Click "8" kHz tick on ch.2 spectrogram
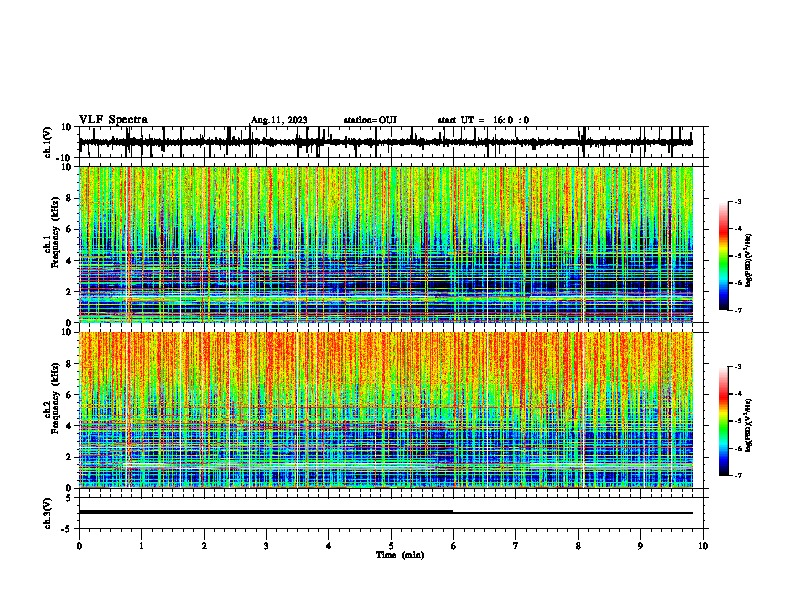The image size is (792, 612). (69, 364)
